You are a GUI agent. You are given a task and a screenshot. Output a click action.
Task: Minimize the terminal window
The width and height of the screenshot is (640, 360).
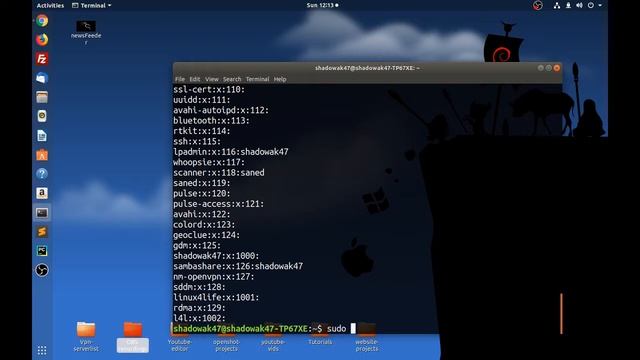pos(540,68)
